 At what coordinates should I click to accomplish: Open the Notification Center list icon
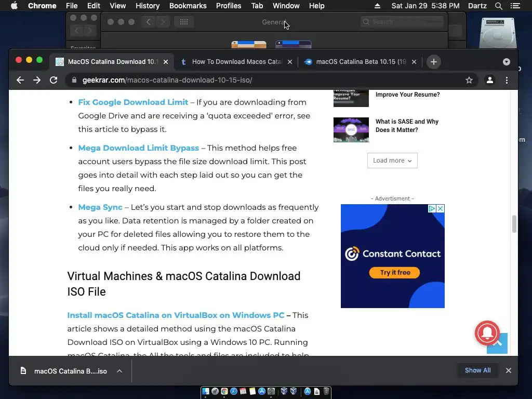point(515,6)
